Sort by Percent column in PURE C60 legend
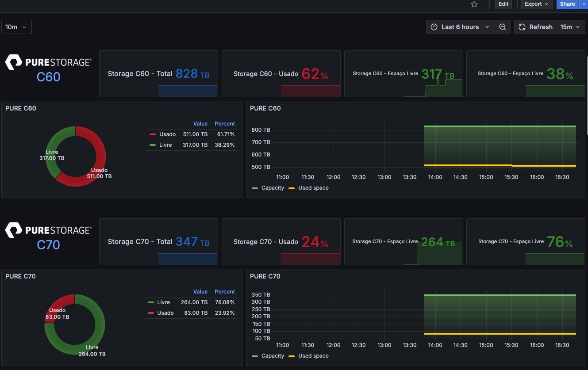The height and width of the screenshot is (370, 588). (225, 124)
